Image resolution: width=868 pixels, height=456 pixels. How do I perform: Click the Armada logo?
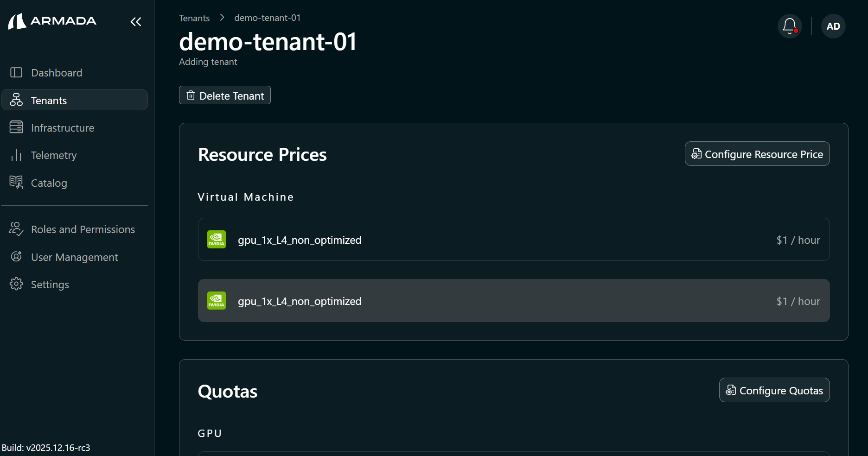click(x=52, y=21)
